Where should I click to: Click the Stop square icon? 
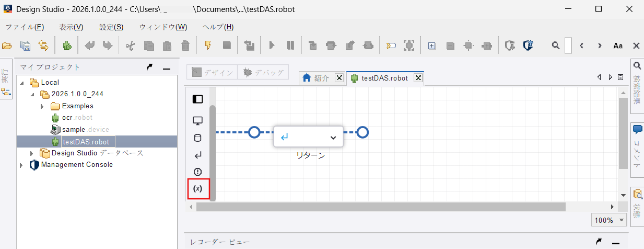tap(227, 46)
